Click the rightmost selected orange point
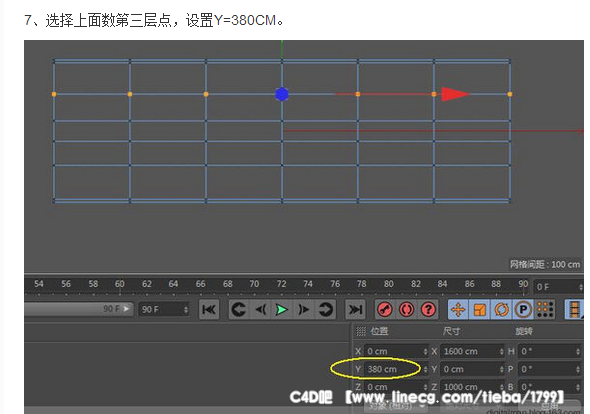Viewport: 590px width, 414px height. click(510, 94)
